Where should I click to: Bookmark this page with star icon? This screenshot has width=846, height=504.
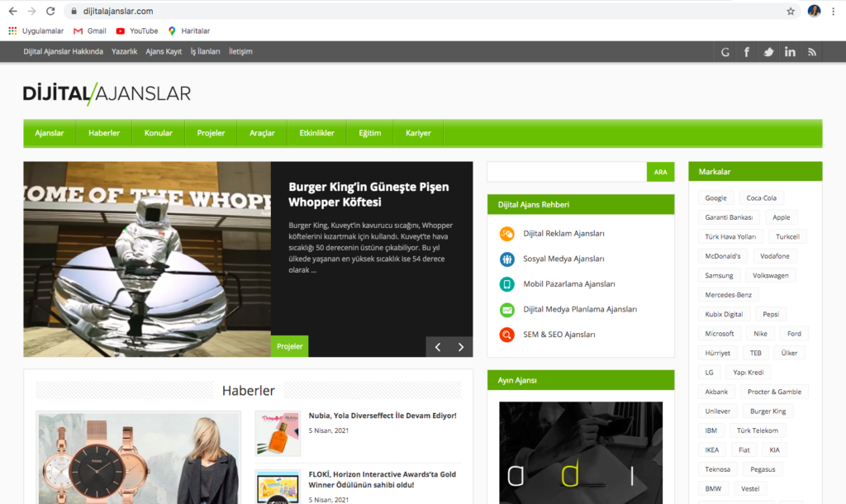(x=791, y=12)
